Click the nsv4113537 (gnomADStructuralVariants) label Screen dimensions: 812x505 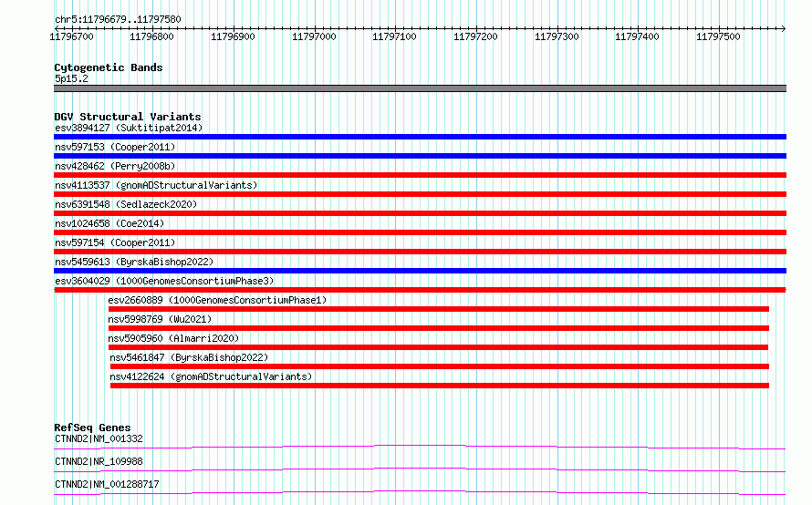[x=156, y=185]
